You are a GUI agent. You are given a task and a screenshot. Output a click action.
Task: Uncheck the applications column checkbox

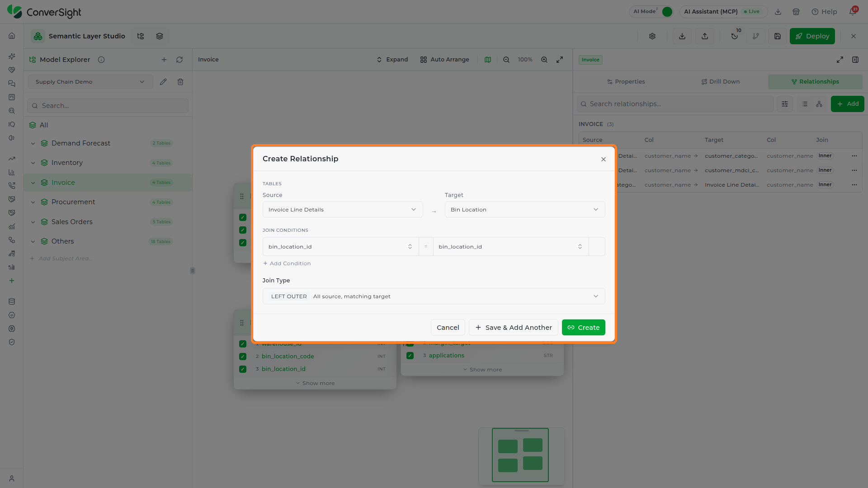(410, 356)
